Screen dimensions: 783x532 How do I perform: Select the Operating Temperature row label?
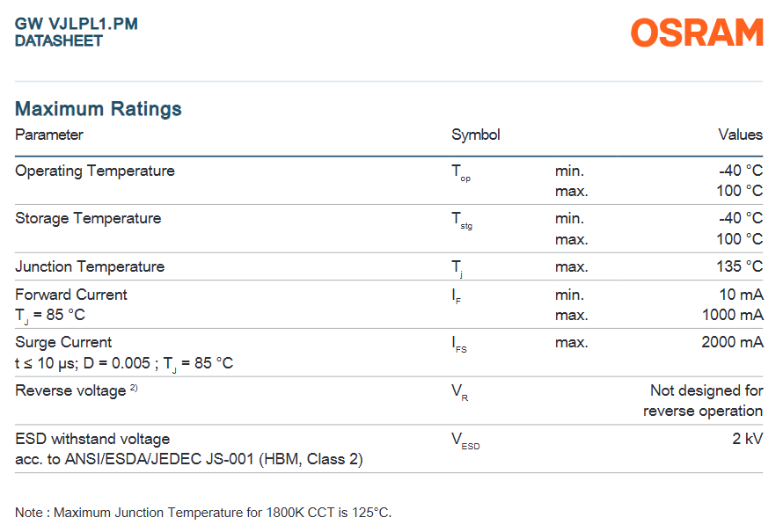coord(95,171)
